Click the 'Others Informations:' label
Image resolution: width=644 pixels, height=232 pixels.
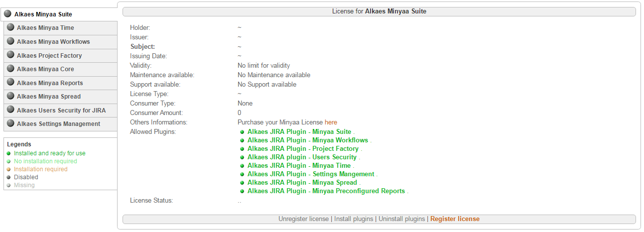(x=158, y=122)
